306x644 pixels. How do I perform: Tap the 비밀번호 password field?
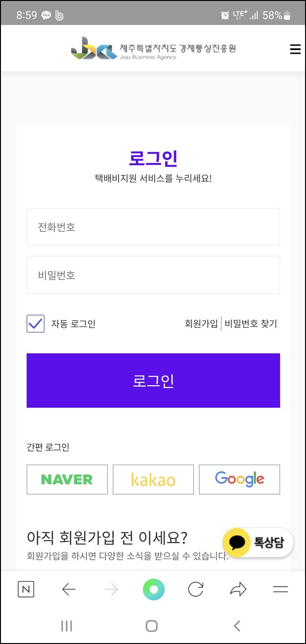pos(153,275)
